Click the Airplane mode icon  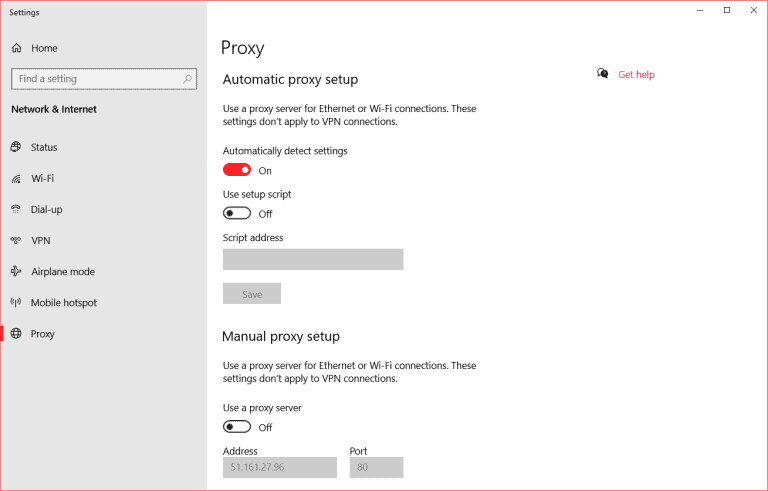(16, 272)
